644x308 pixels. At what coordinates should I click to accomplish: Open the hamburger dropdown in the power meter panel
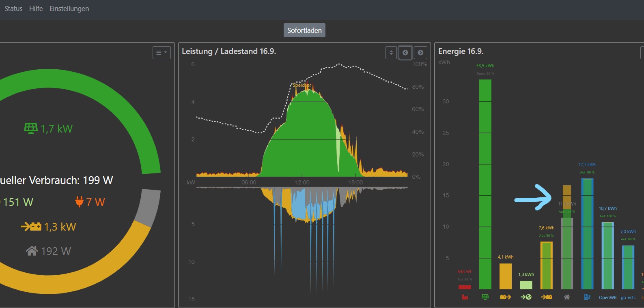click(x=162, y=53)
